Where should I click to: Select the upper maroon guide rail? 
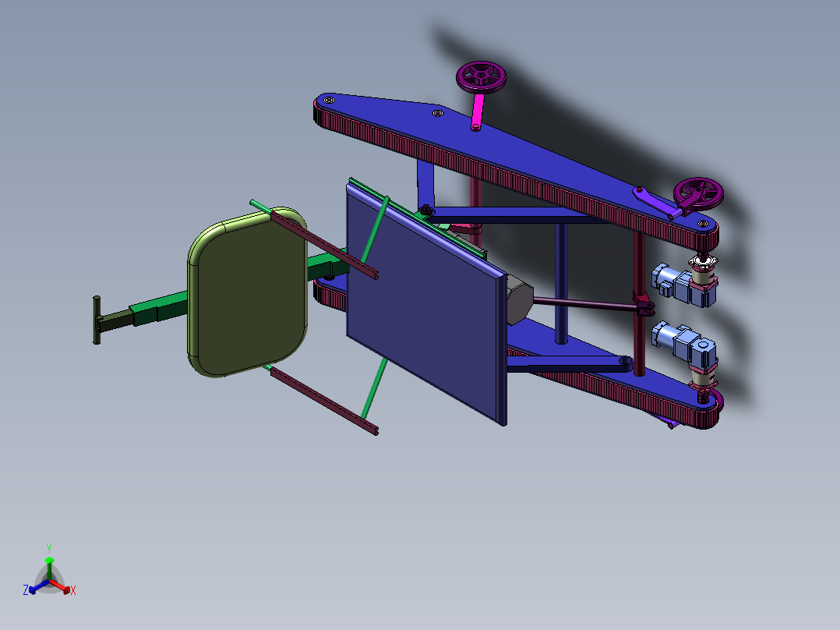pos(324,245)
